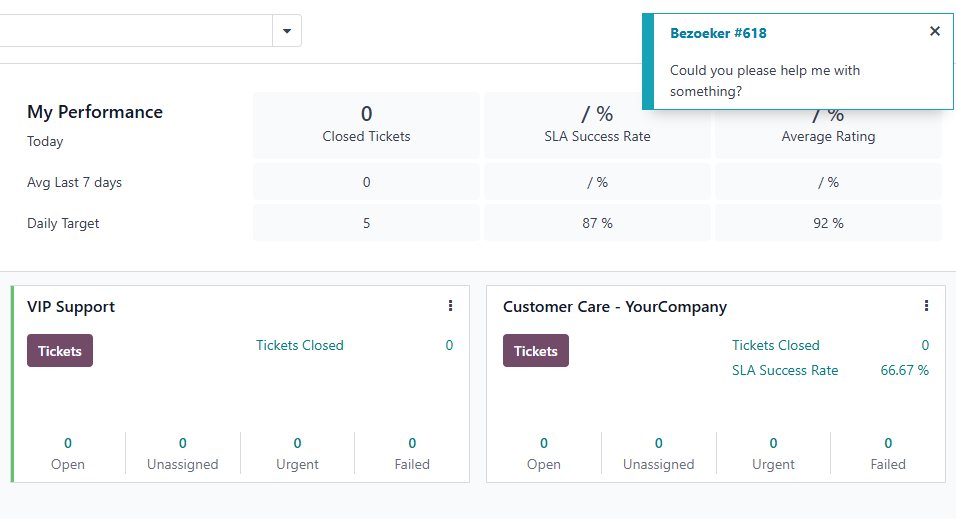This screenshot has height=519, width=956.
Task: View Open tickets in Customer Care
Action: click(x=544, y=453)
